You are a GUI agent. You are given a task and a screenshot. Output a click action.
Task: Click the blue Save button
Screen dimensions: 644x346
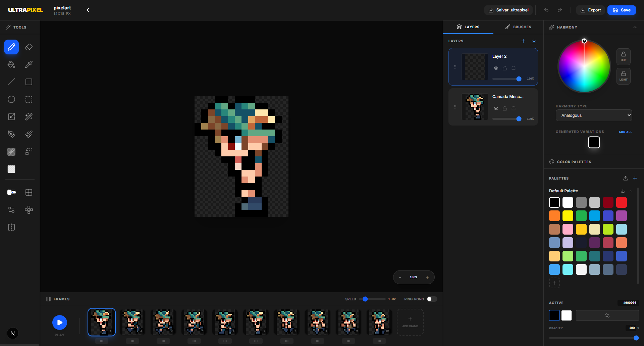click(x=622, y=10)
